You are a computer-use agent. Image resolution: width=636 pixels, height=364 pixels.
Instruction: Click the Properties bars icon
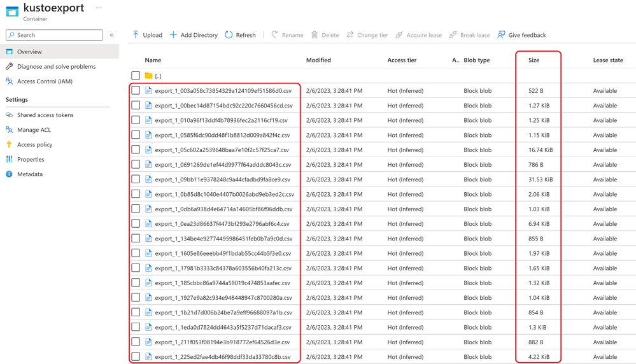point(9,159)
